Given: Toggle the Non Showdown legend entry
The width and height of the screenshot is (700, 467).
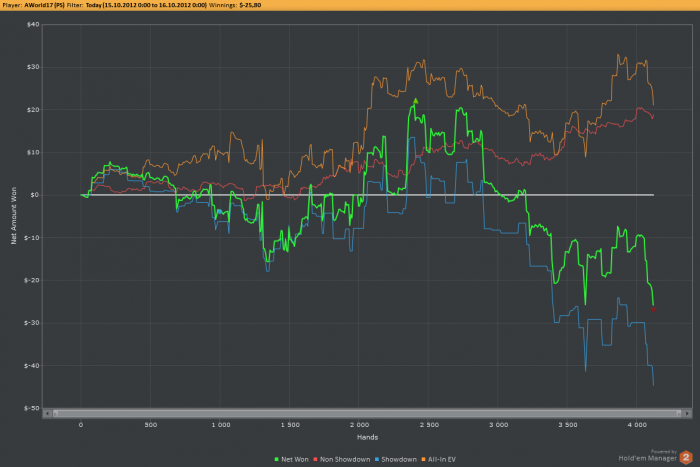Looking at the screenshot, I should (x=342, y=459).
